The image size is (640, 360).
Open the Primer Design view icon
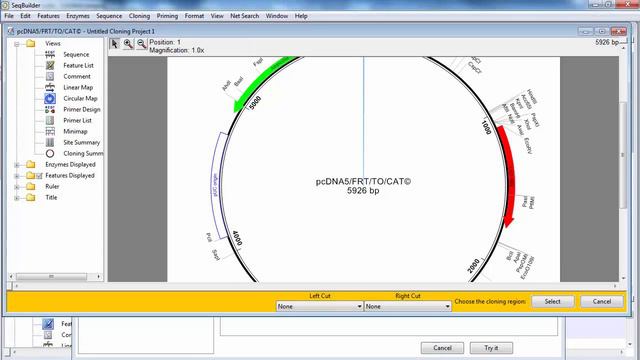tap(50, 109)
